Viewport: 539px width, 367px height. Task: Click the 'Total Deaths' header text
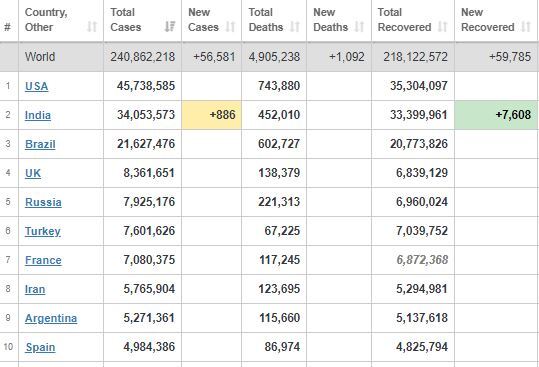coord(266,20)
